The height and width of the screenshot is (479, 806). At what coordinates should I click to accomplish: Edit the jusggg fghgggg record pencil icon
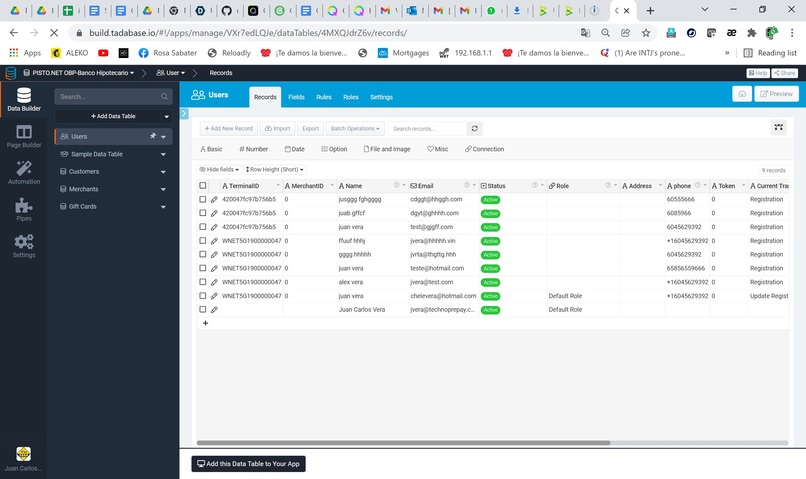214,199
